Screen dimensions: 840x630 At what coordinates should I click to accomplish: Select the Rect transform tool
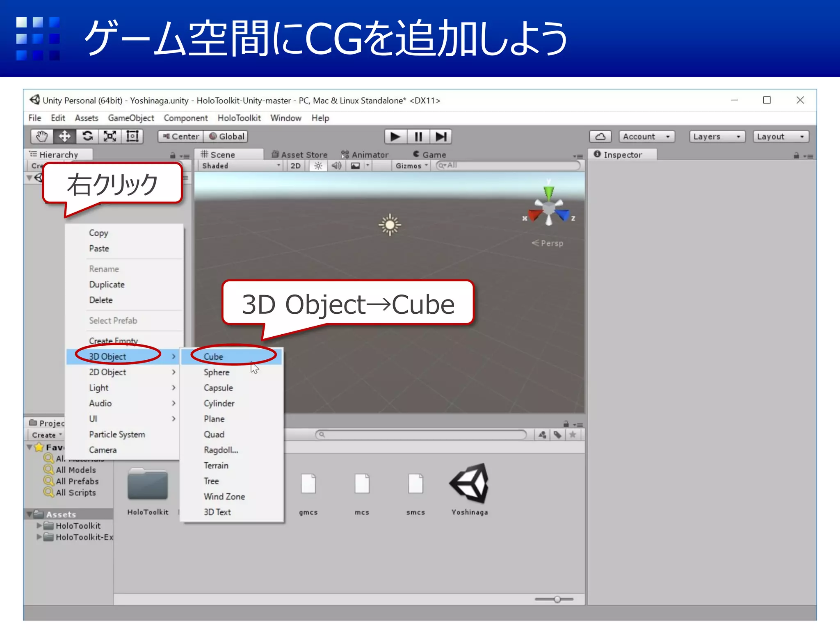tap(132, 137)
